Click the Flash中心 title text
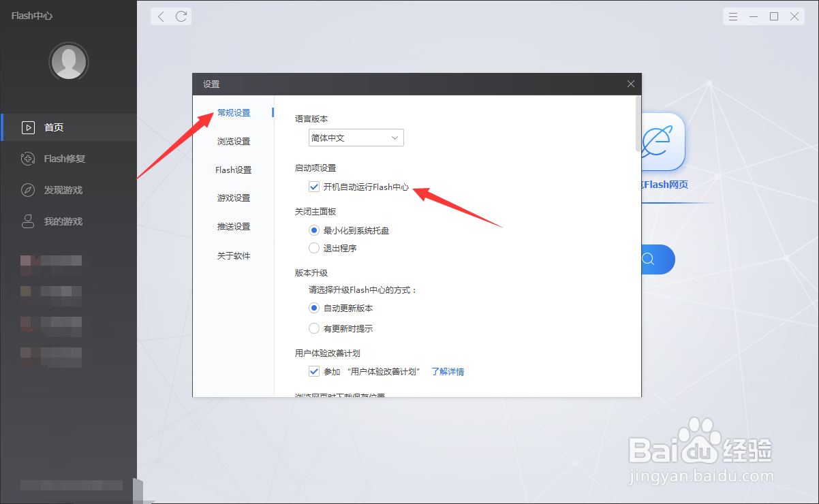819x504 pixels. [x=32, y=16]
